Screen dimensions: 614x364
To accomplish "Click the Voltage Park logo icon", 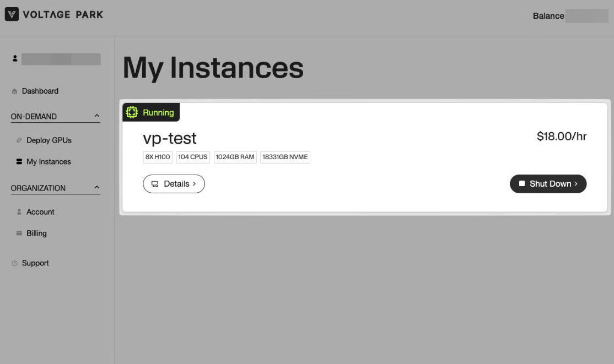I will (12, 15).
